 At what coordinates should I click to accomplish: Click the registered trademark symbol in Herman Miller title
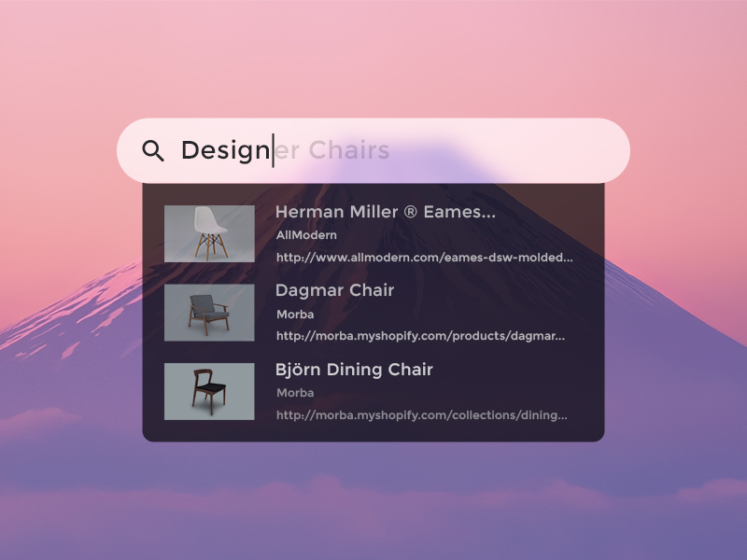pos(411,212)
